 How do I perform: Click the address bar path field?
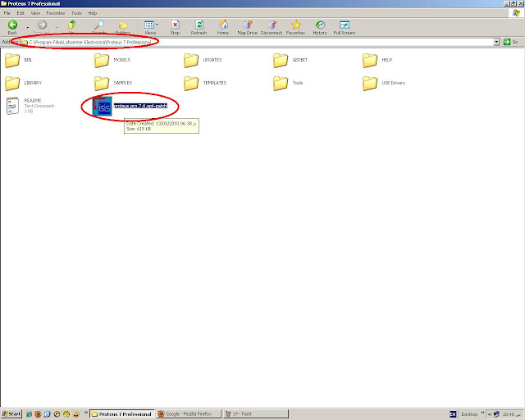tap(257, 42)
